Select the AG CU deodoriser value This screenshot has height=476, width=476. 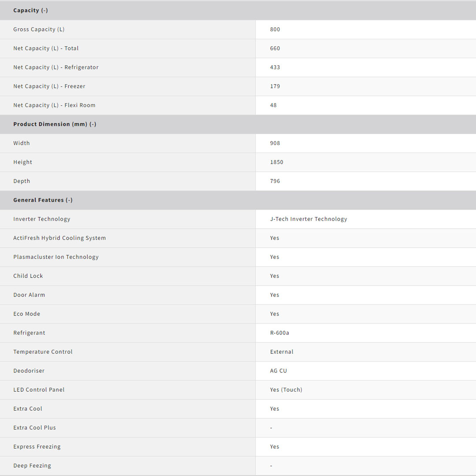click(x=279, y=371)
